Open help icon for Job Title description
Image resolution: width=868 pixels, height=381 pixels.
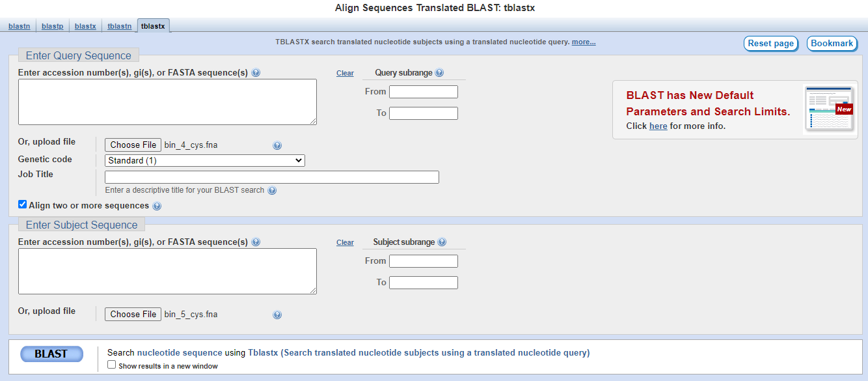coord(272,191)
